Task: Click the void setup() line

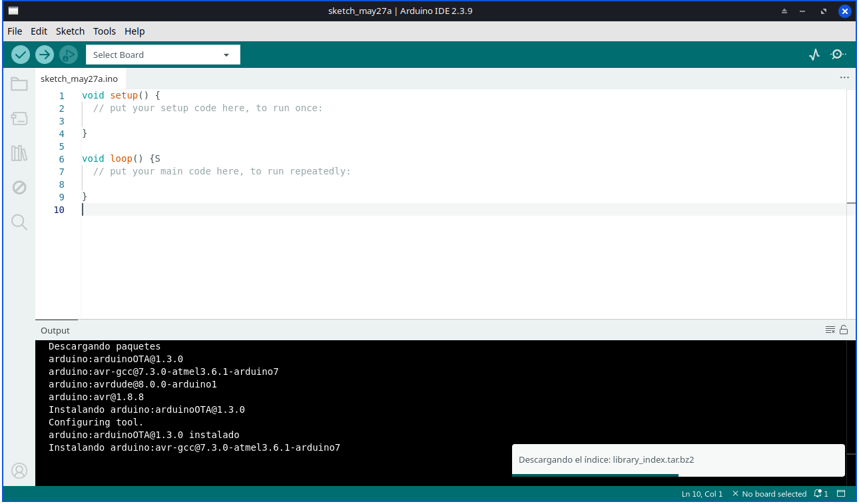Action: [121, 95]
